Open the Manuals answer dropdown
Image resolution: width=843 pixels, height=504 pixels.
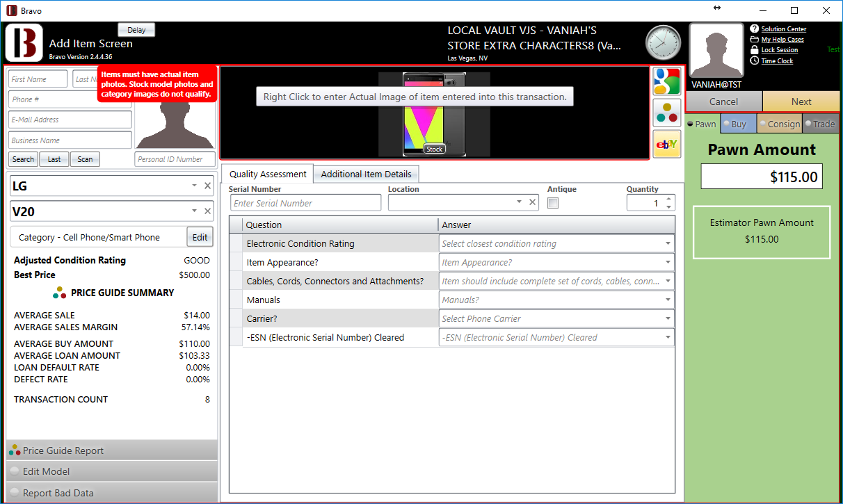(x=668, y=300)
